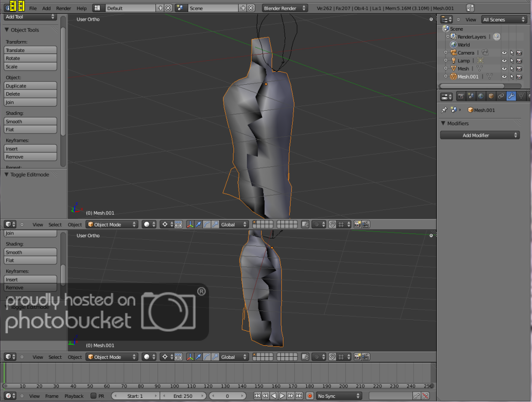Image resolution: width=532 pixels, height=402 pixels.
Task: Click the rotate manipulator arc in upper viewport
Action: click(x=206, y=225)
